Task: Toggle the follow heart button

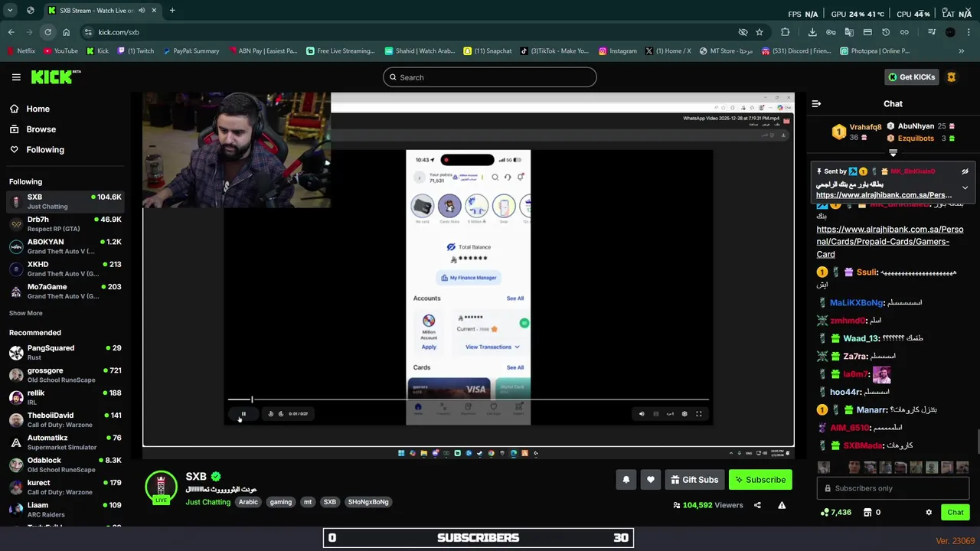Action: (x=651, y=480)
